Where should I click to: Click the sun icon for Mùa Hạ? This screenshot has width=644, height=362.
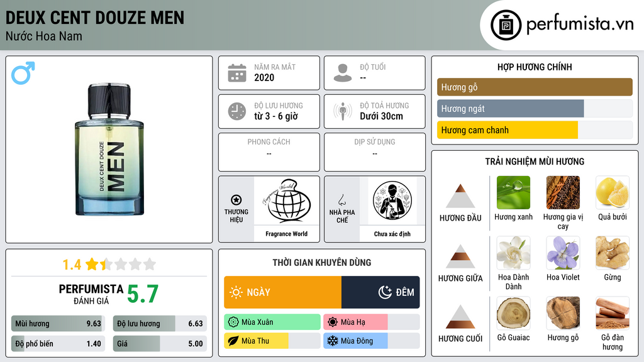click(x=333, y=322)
